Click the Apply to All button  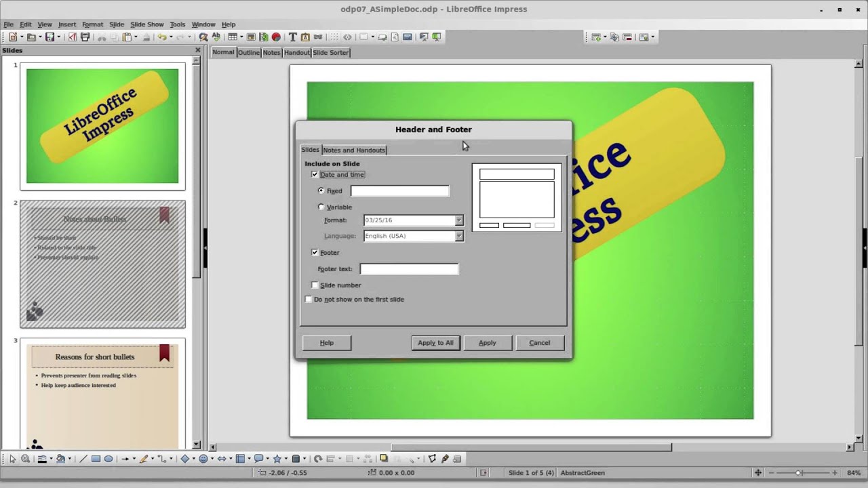coord(435,343)
